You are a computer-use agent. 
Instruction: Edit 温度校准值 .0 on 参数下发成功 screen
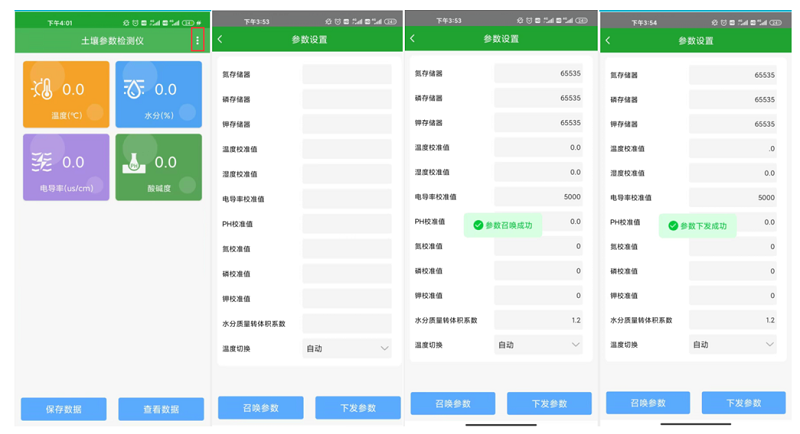point(733,149)
